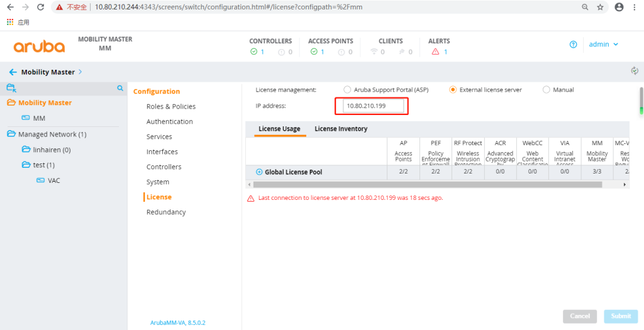This screenshot has width=644, height=330.
Task: Click the MM Mobility Master column header
Action: pos(597,152)
